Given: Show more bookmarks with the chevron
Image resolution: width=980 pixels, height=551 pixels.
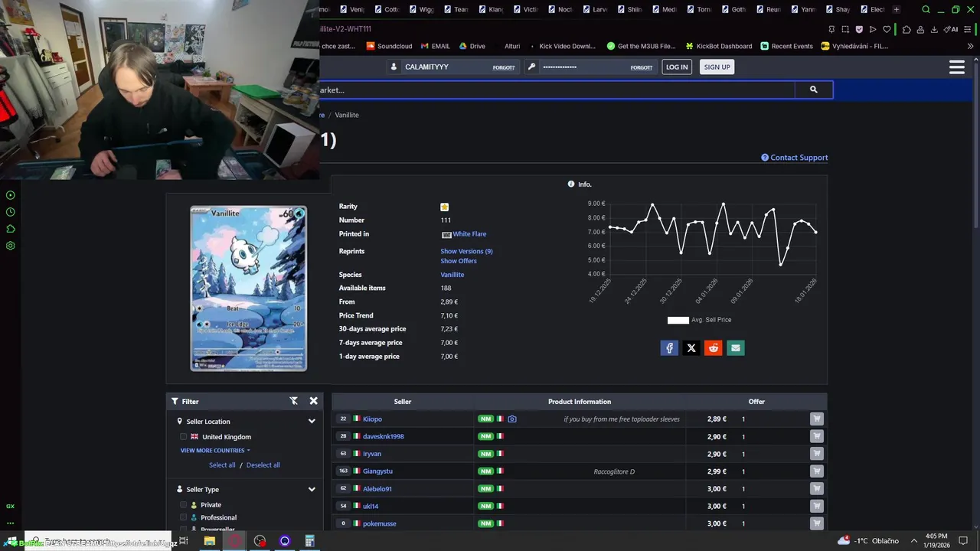Looking at the screenshot, I should 971,46.
